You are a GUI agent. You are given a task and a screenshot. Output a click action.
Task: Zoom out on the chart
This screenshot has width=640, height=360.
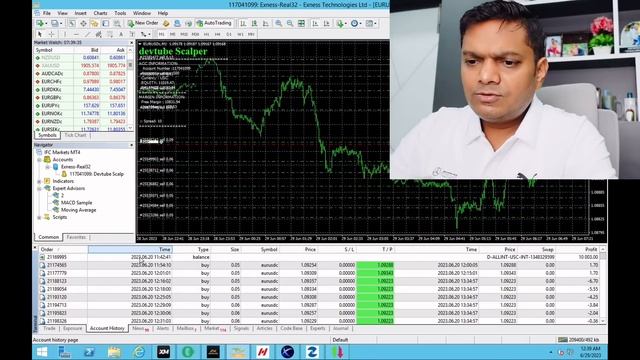point(290,23)
